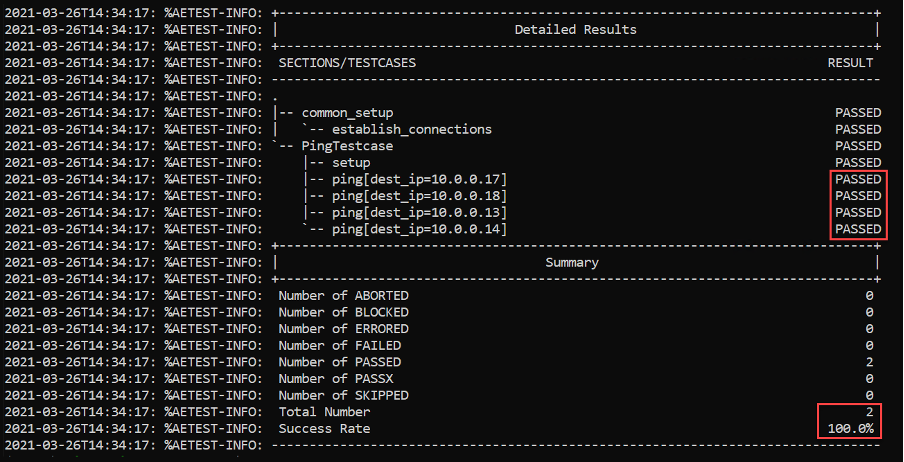Click the common_setup tree entry

pyautogui.click(x=348, y=113)
